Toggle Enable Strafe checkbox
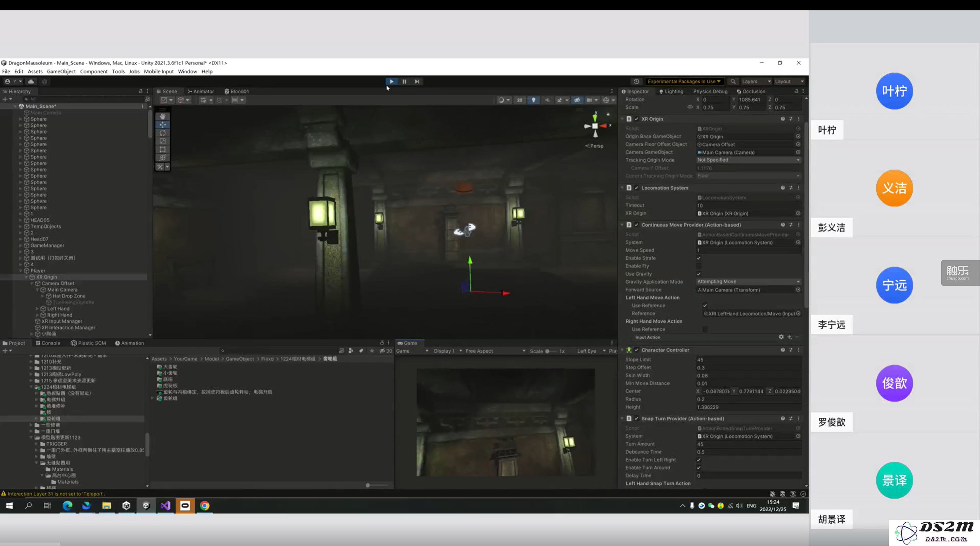Screen dimensions: 980x546 pyautogui.click(x=699, y=258)
